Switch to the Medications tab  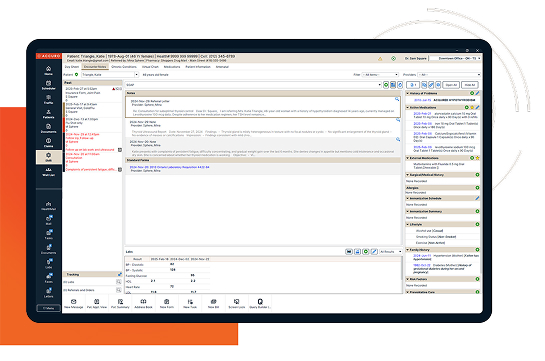point(172,67)
